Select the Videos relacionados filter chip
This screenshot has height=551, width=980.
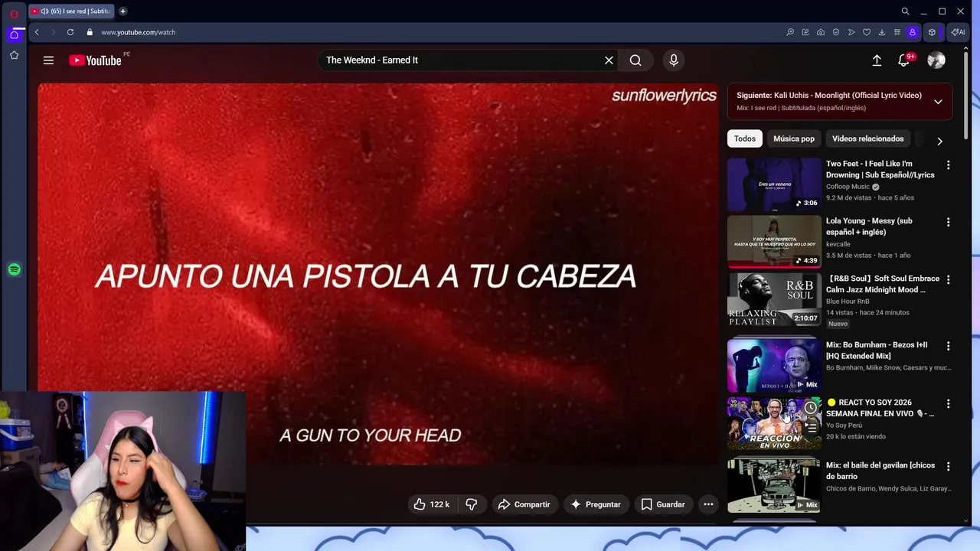tap(867, 139)
